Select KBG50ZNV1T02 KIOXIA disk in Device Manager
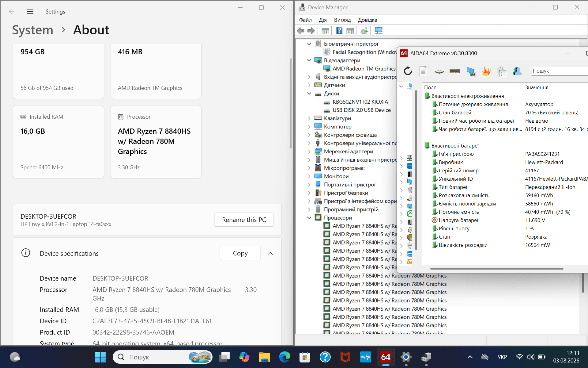588x368 pixels. tap(360, 102)
